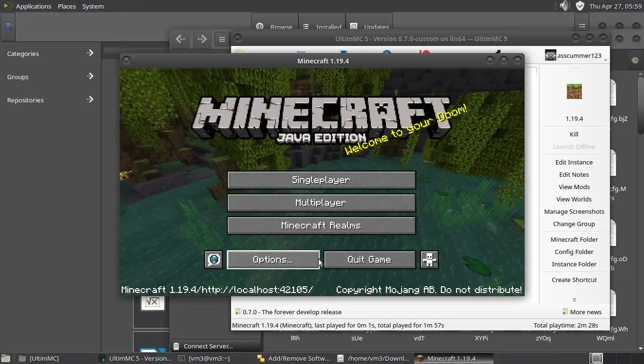Click Minecraft 1.19.4 taskbar item
This screenshot has width=644, height=364.
[x=454, y=358]
